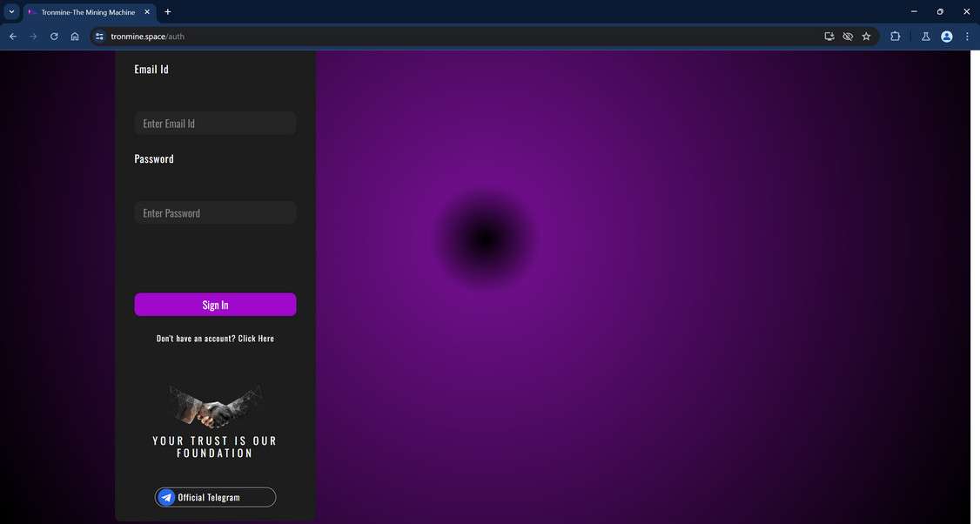This screenshot has height=524, width=980.
Task: Navigate back with the back arrow
Action: [x=12, y=37]
